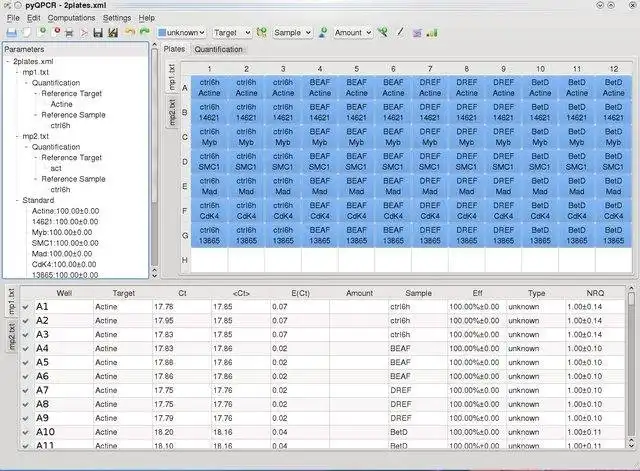Open the File menu
Screen dimensions: 640x471
[x=13, y=18]
